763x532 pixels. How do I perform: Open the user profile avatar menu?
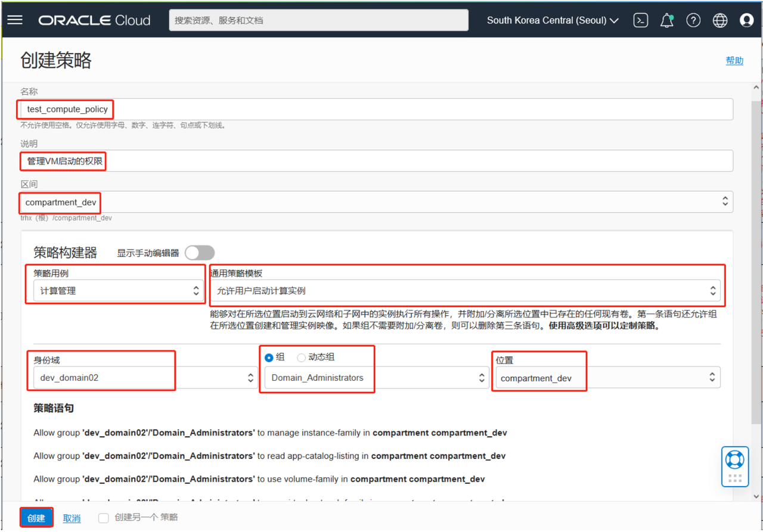click(746, 20)
